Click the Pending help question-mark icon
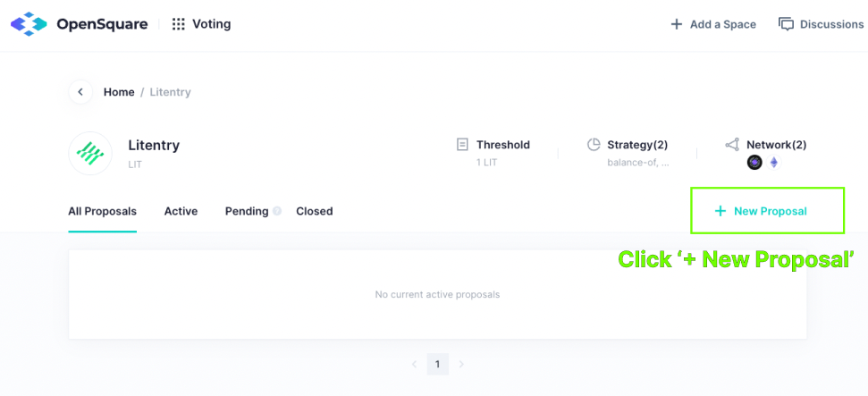 click(277, 211)
